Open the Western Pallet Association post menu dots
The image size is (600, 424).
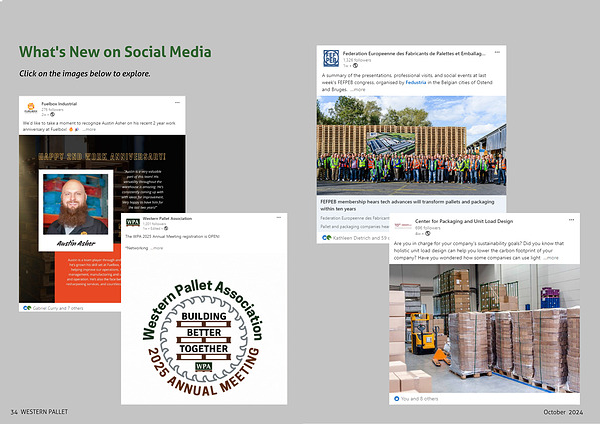[x=279, y=217]
